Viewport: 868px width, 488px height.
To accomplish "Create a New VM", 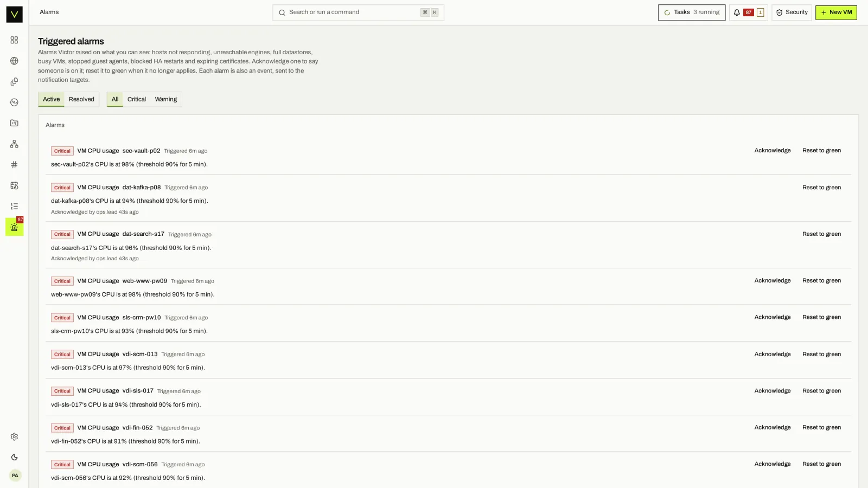I will pyautogui.click(x=836, y=12).
